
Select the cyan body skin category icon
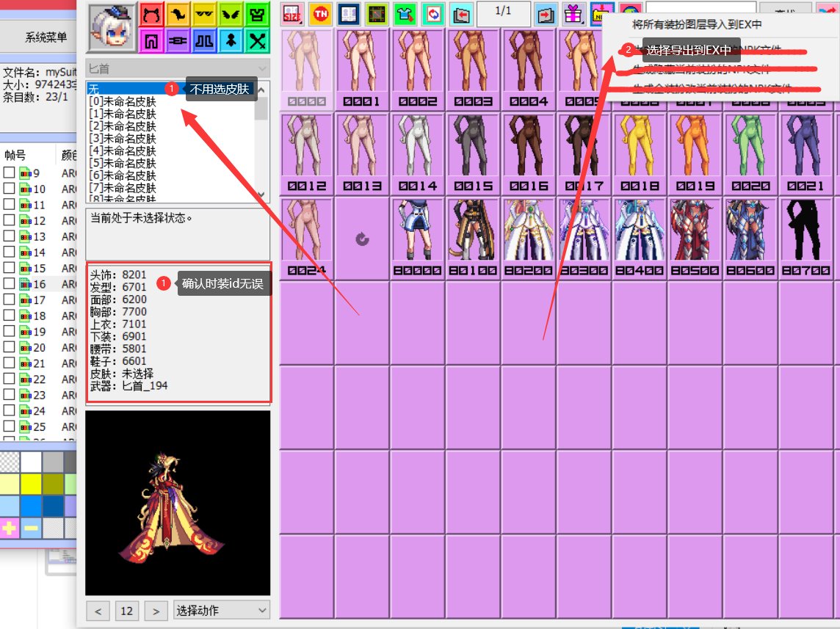pyautogui.click(x=231, y=41)
